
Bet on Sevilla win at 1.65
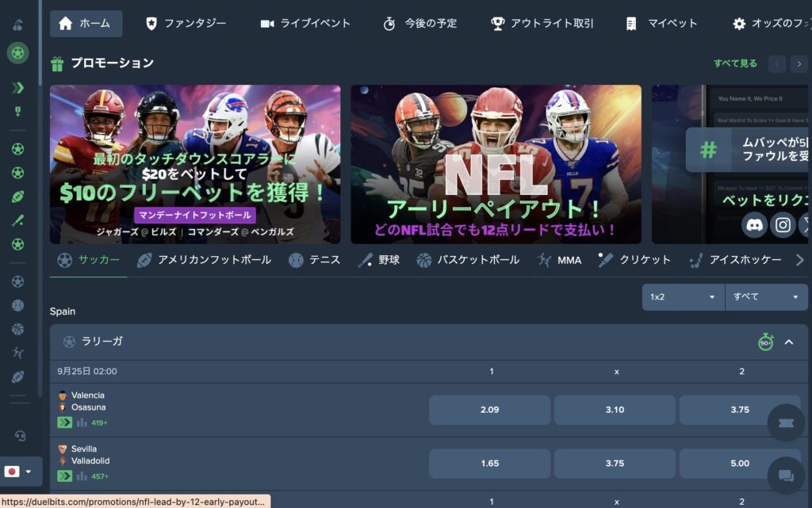[489, 464]
